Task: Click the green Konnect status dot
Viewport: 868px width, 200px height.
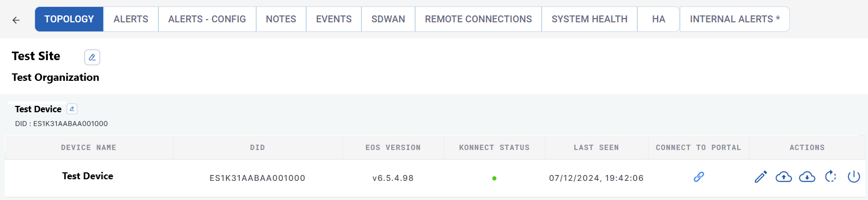Action: (x=494, y=178)
